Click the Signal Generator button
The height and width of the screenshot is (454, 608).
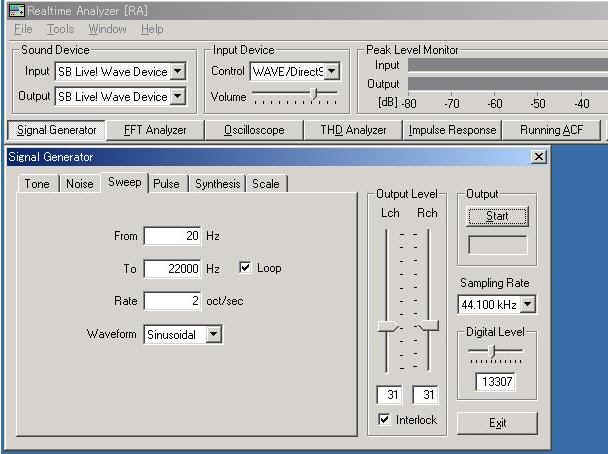point(57,130)
